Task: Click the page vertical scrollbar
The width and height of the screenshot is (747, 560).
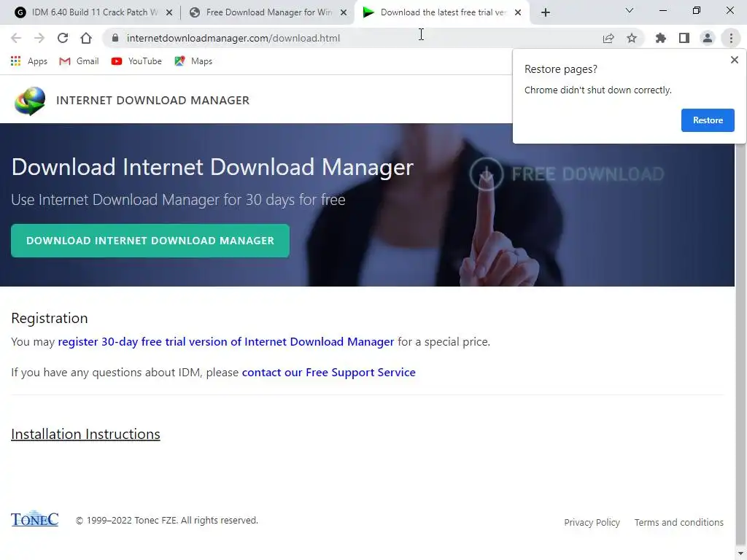Action: point(741,343)
